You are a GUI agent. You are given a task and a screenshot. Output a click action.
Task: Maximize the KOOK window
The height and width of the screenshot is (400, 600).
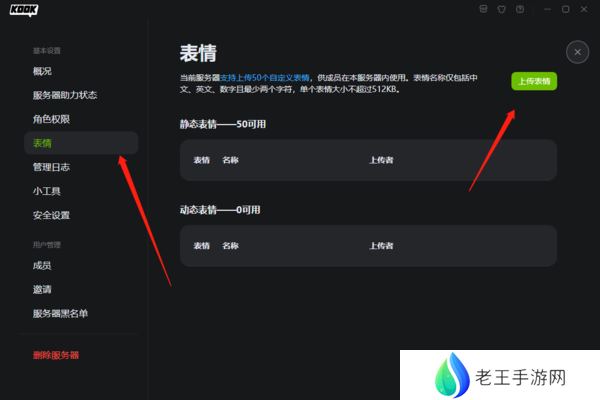pyautogui.click(x=565, y=9)
